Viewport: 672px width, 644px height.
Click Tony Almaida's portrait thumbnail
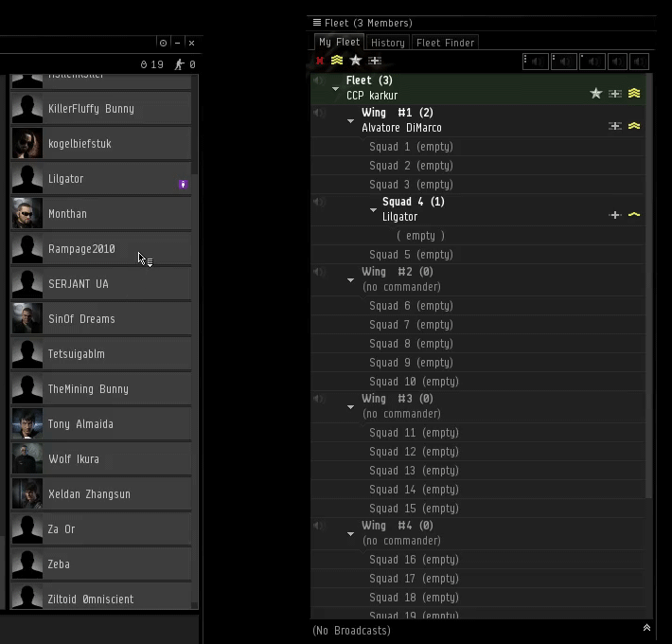[27, 423]
